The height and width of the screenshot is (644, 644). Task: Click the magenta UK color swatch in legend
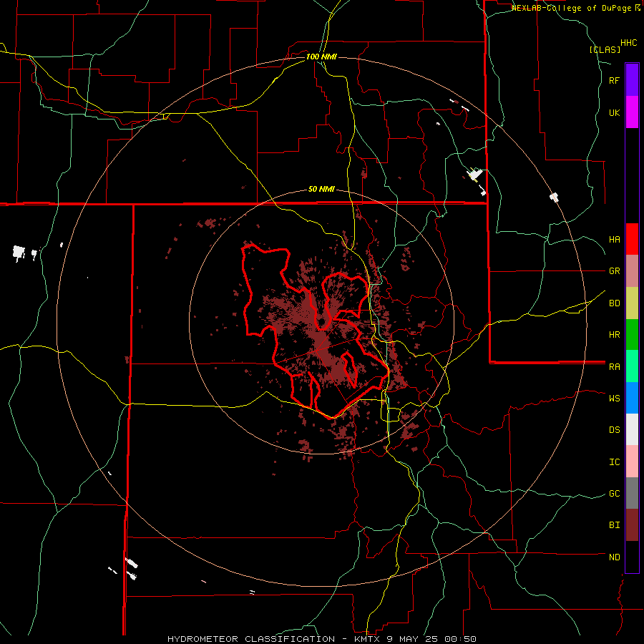(x=632, y=112)
